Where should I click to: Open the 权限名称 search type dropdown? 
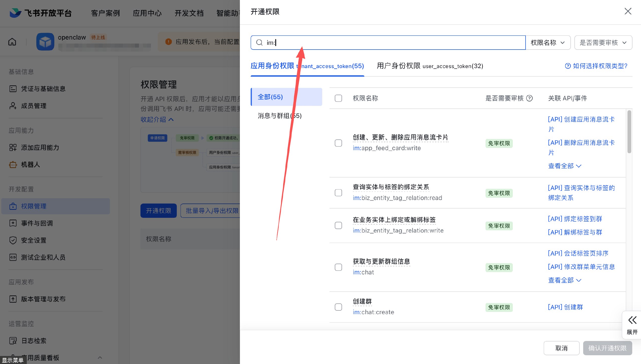coord(548,43)
